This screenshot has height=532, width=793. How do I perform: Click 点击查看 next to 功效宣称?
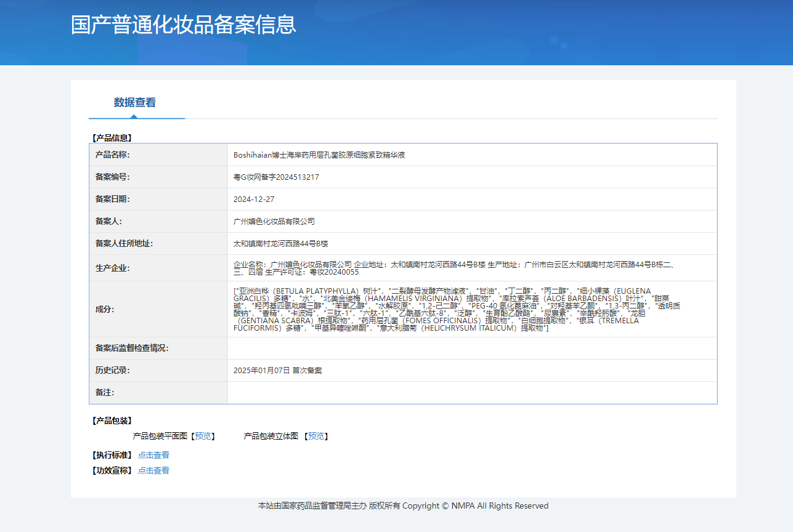click(153, 470)
